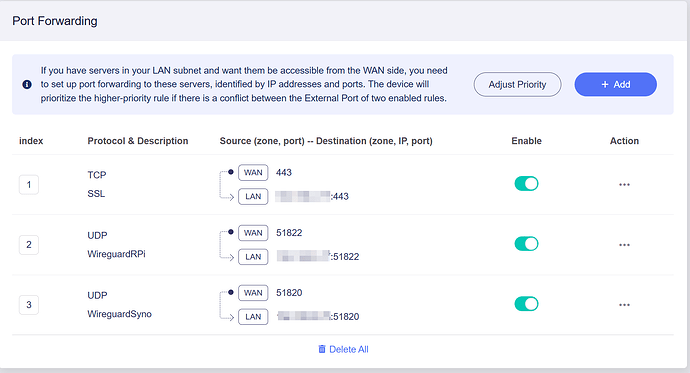Click WAN zone tag for port 51820
This screenshot has height=373, width=690.
pyautogui.click(x=253, y=293)
